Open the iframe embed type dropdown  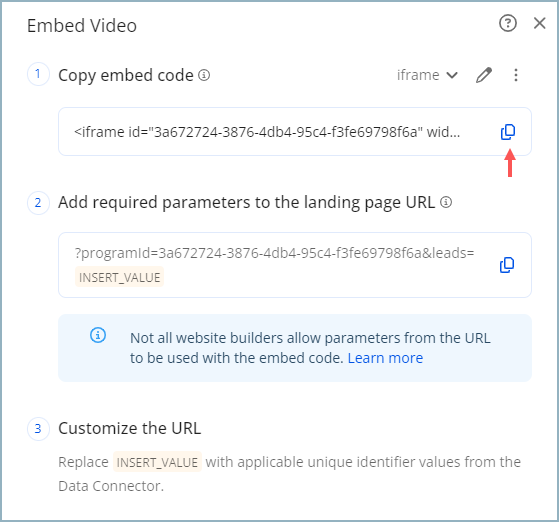pos(427,75)
